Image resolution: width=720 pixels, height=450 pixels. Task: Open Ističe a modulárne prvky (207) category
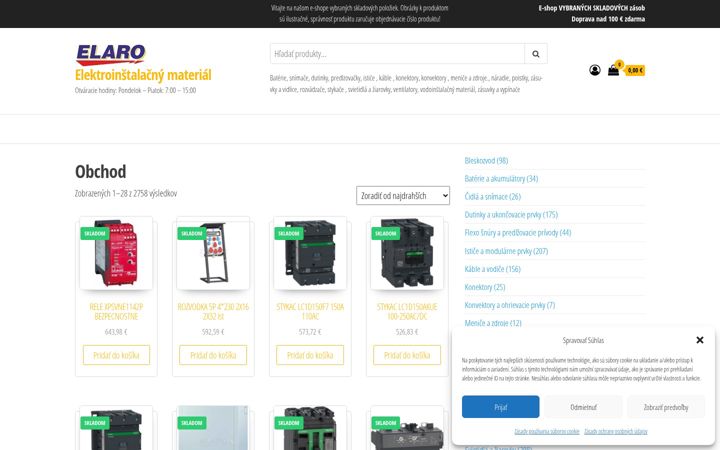[x=506, y=251]
